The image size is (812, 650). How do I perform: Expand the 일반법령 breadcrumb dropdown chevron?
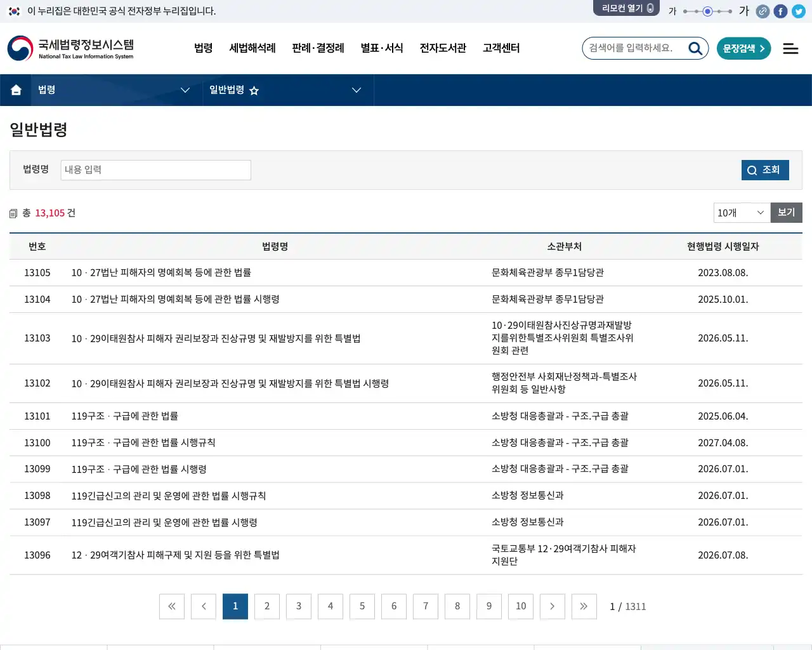(357, 90)
